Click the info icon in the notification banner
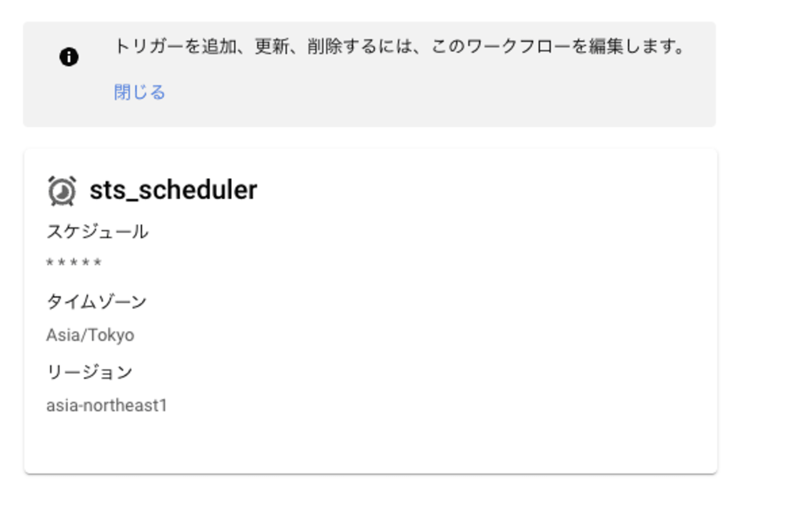 [x=69, y=57]
